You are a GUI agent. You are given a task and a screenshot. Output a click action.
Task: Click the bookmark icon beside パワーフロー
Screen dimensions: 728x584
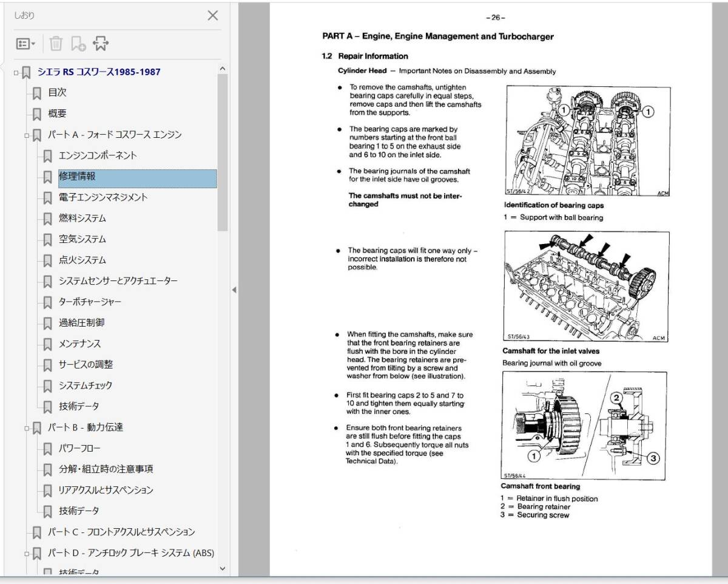point(48,449)
